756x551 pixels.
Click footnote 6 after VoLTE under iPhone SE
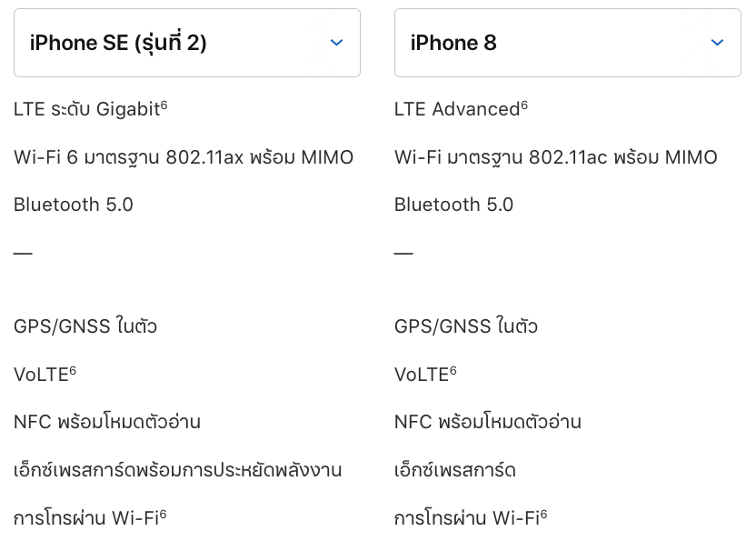pos(73,370)
